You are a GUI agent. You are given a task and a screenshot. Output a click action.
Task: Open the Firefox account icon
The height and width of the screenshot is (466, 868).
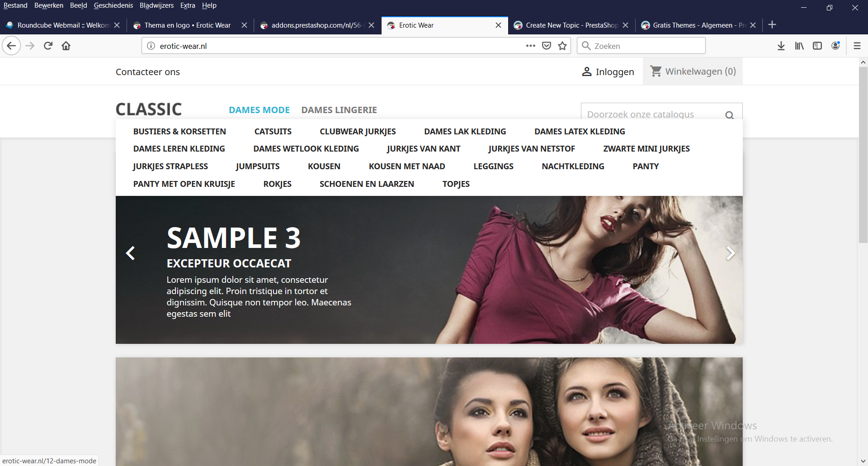[835, 46]
